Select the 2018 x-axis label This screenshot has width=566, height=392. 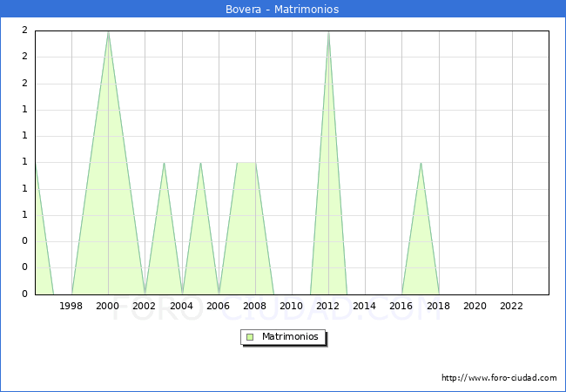pos(438,306)
